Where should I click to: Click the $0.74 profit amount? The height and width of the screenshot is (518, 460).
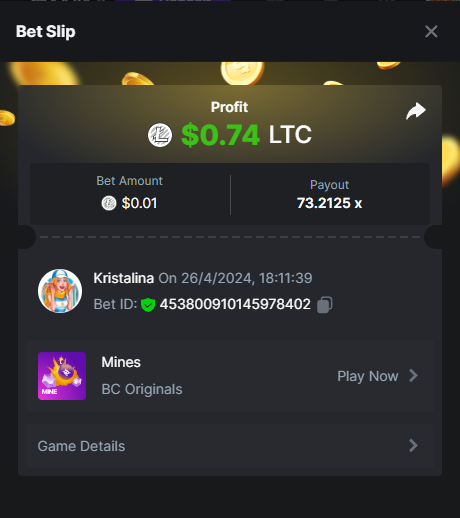point(220,135)
